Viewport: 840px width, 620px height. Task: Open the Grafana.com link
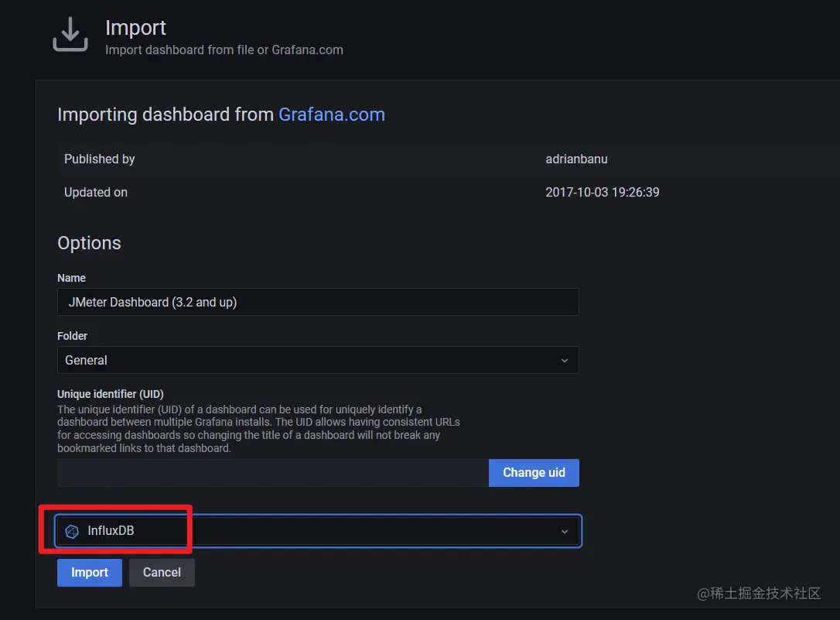pyautogui.click(x=332, y=115)
